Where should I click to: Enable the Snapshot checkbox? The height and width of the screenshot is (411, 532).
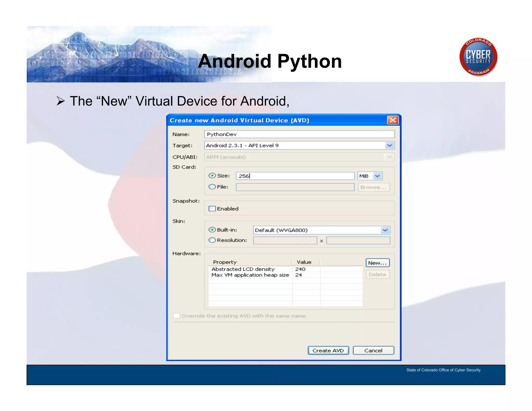212,209
